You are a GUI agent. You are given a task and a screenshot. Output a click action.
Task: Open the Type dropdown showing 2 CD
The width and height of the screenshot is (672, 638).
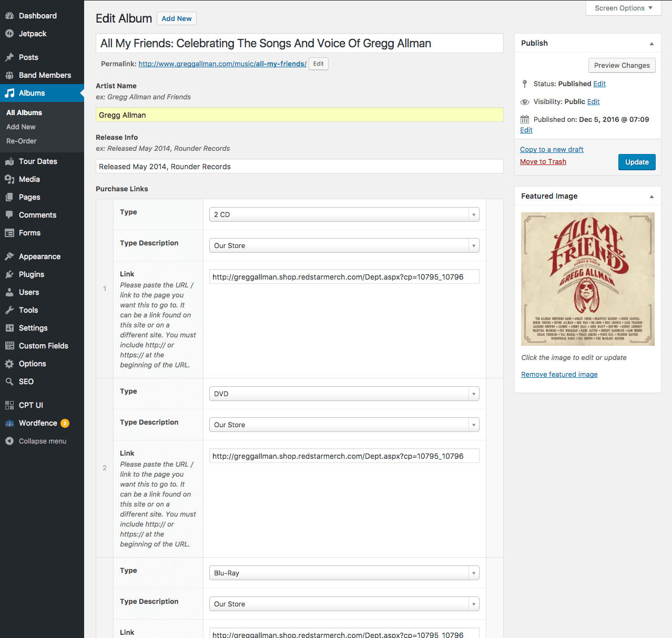344,214
